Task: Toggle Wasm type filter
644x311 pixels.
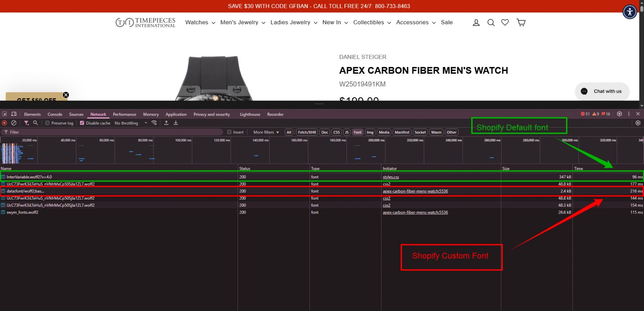Action: [x=436, y=132]
